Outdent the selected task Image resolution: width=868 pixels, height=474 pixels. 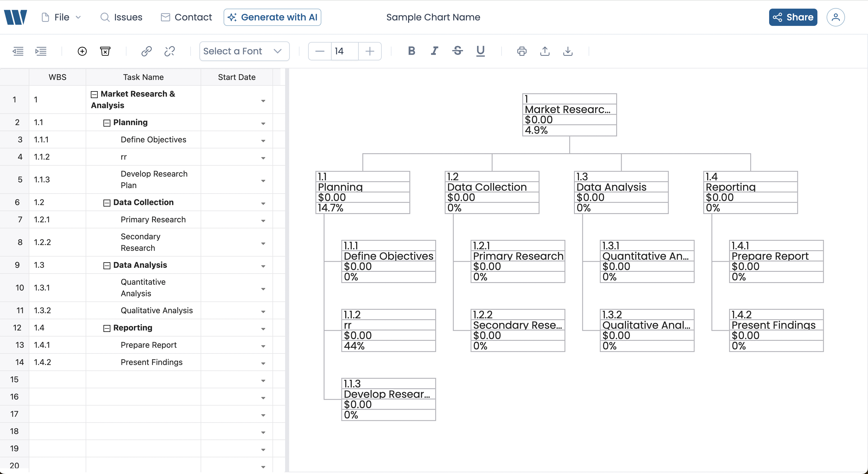[x=18, y=51]
